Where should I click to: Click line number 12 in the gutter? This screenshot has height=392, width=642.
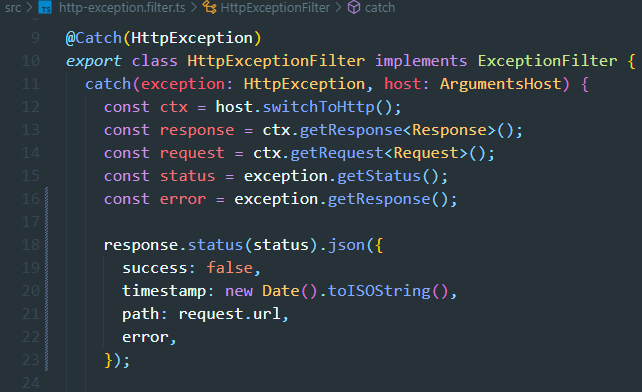tap(31, 107)
